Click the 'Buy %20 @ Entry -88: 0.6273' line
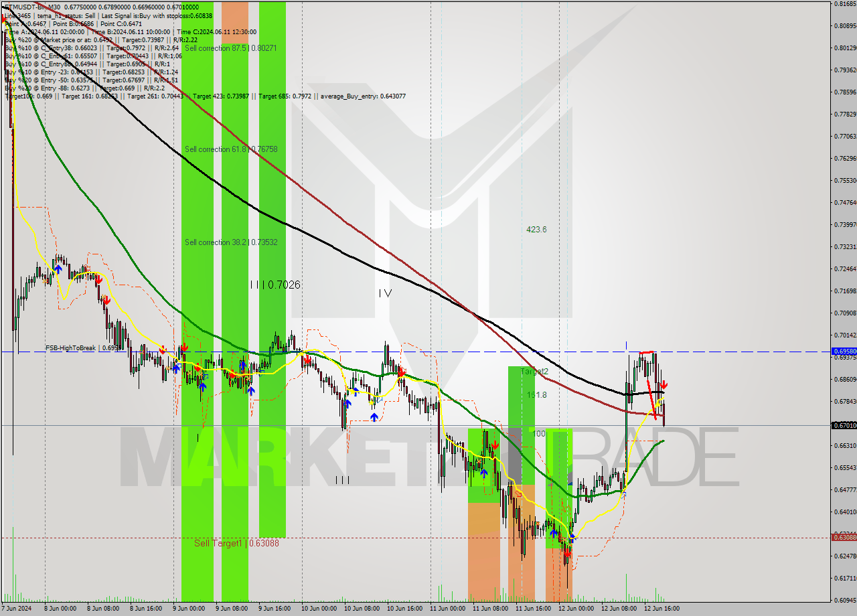The width and height of the screenshot is (857, 616). click(84, 88)
